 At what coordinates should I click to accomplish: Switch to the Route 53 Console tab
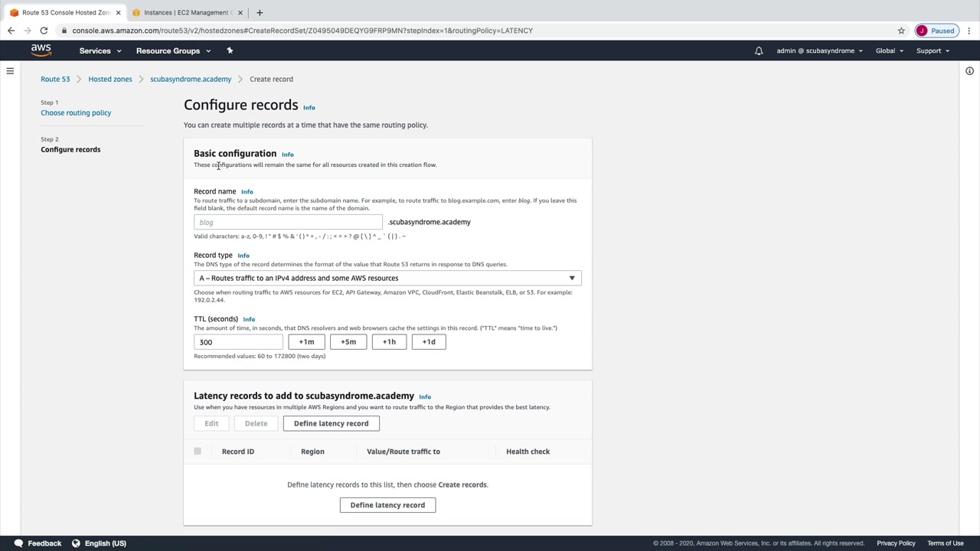pos(65,12)
